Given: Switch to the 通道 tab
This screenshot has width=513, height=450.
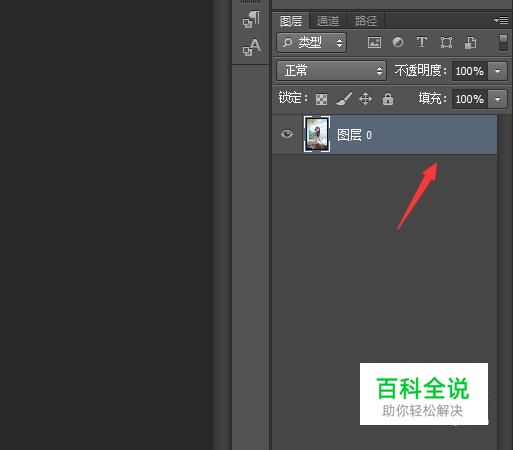Looking at the screenshot, I should (x=328, y=21).
